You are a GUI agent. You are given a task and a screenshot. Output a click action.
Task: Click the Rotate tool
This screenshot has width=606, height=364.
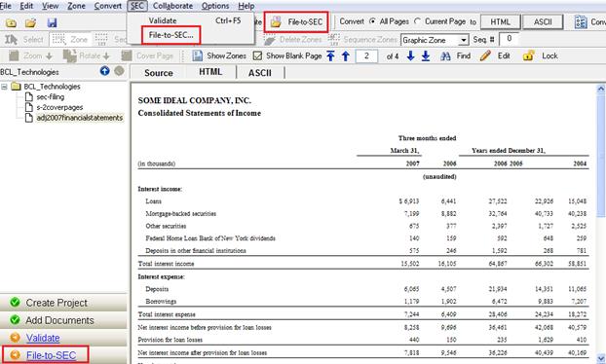[x=87, y=56]
